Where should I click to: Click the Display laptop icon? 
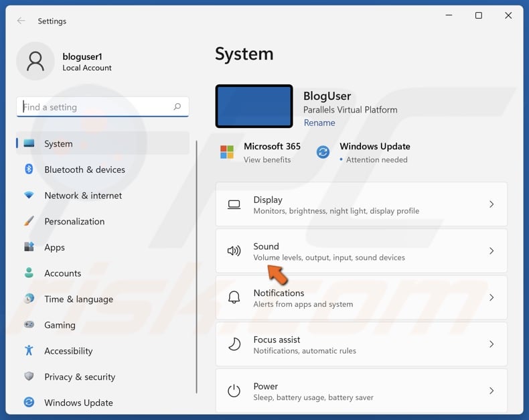click(x=234, y=204)
